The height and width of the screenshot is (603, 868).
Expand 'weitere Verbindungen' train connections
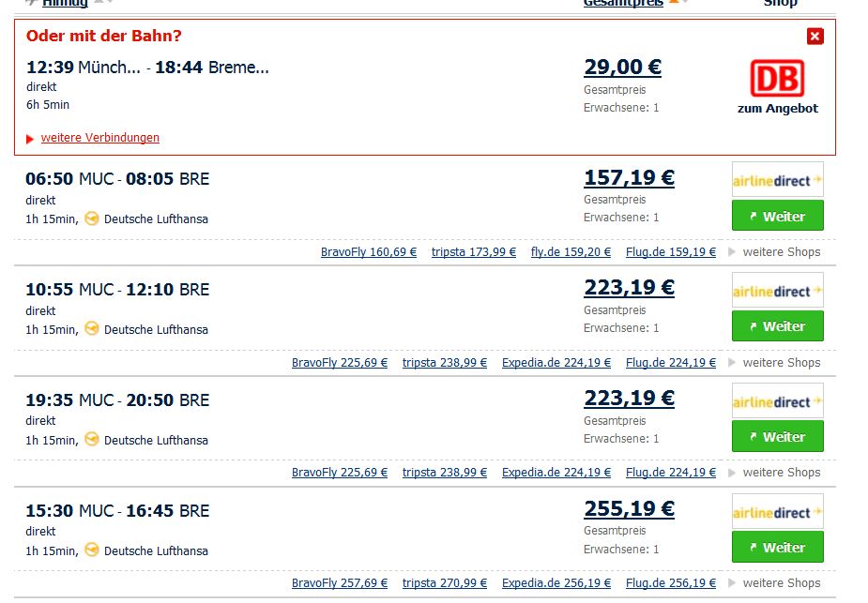99,138
